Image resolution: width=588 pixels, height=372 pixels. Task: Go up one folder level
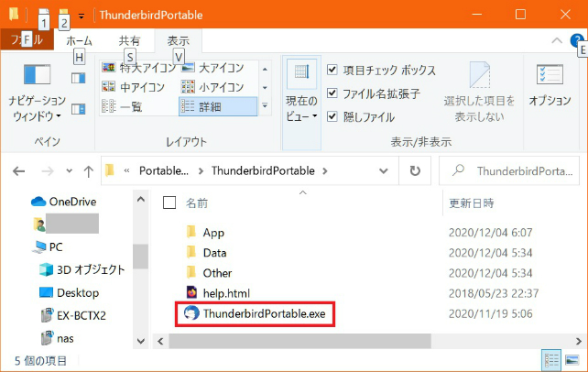tap(89, 171)
